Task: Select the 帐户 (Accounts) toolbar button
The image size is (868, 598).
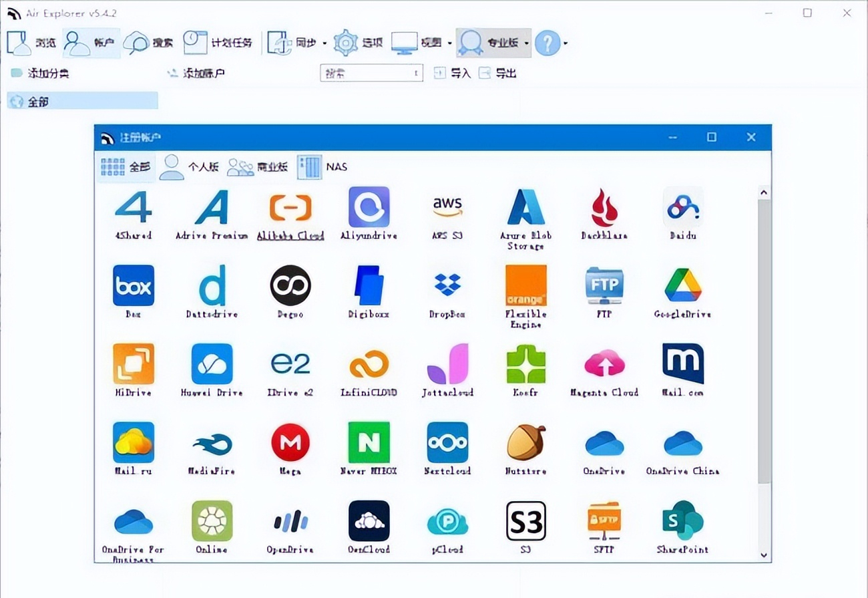Action: click(91, 43)
